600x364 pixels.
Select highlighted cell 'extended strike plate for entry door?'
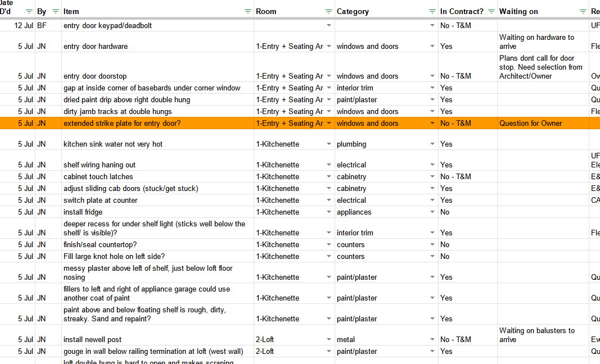[x=157, y=123]
